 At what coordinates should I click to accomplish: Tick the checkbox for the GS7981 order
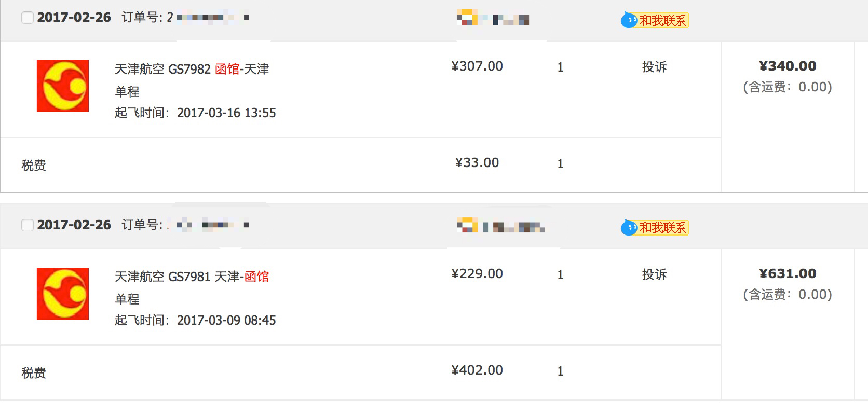(28, 225)
